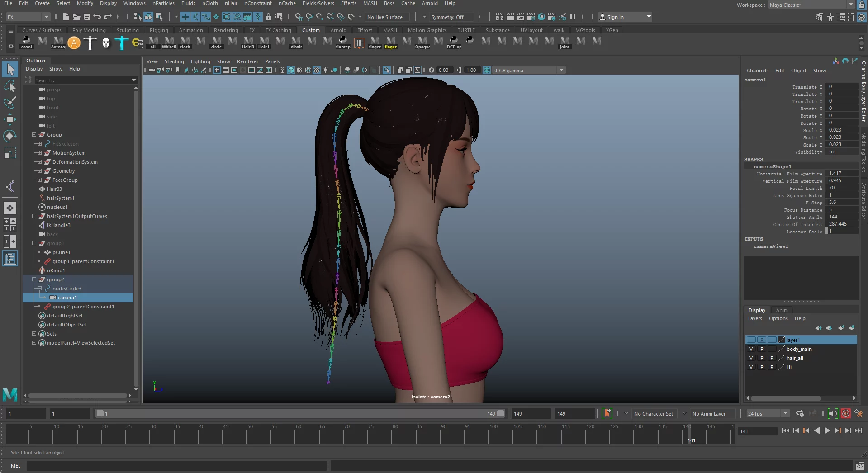
Task: Click the MEL command line input
Action: (176, 466)
